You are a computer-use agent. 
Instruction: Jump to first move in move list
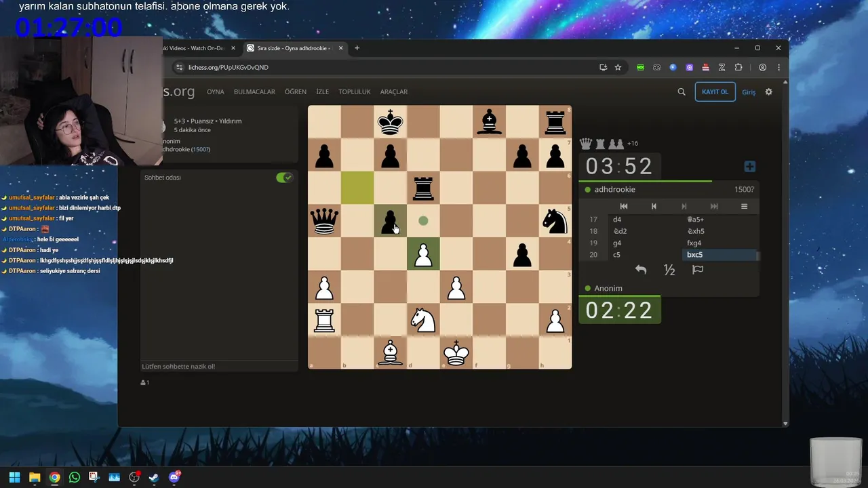(624, 206)
